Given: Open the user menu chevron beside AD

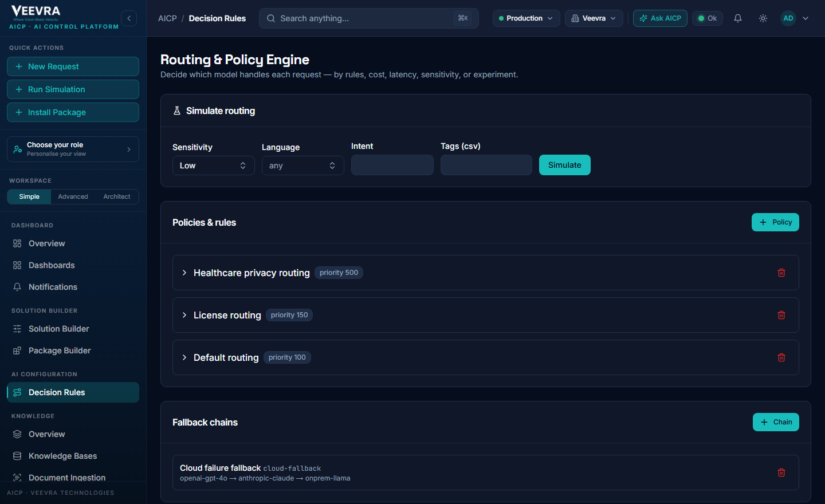Looking at the screenshot, I should (806, 18).
